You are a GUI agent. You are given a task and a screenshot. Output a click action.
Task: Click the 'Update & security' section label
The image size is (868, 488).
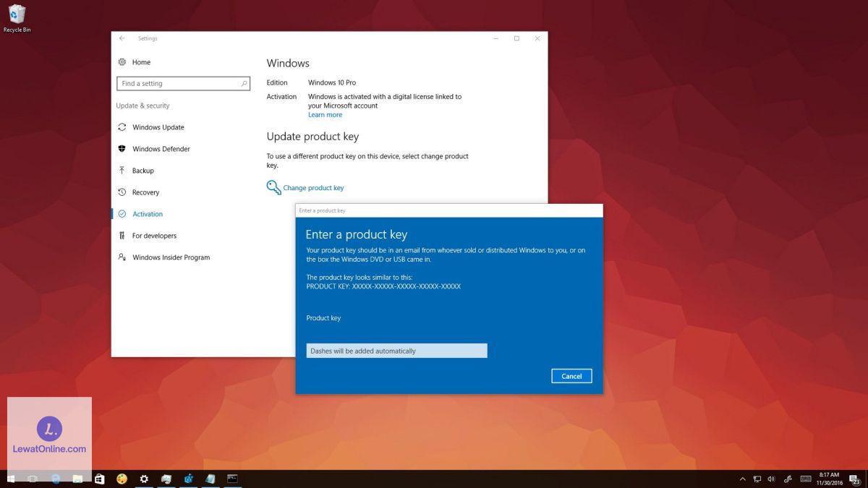142,106
